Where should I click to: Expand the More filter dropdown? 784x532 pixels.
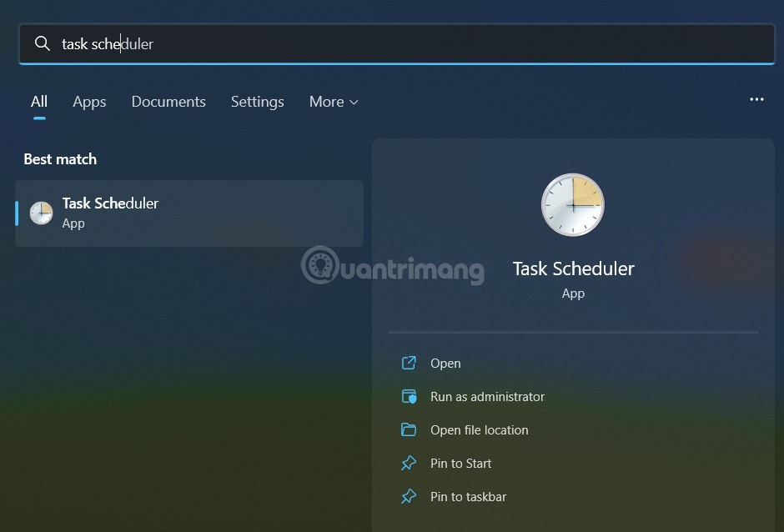click(333, 102)
